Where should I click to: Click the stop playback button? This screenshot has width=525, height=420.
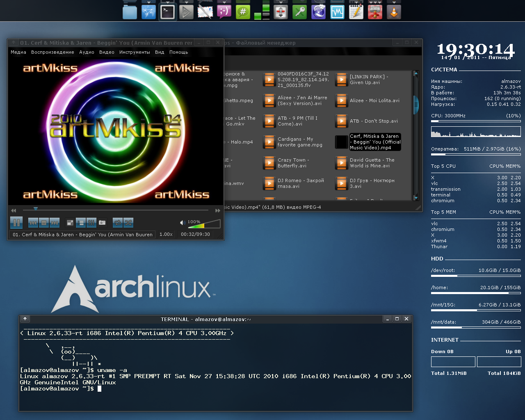pyautogui.click(x=44, y=223)
